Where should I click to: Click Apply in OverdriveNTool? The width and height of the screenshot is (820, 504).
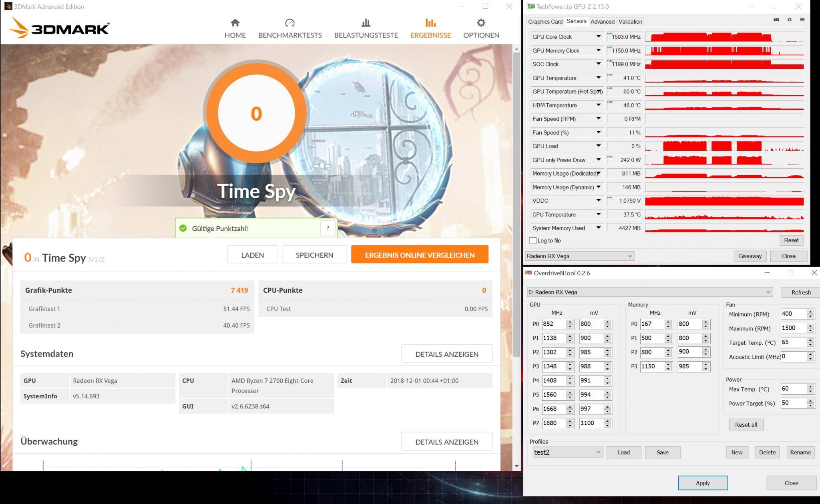pos(703,483)
